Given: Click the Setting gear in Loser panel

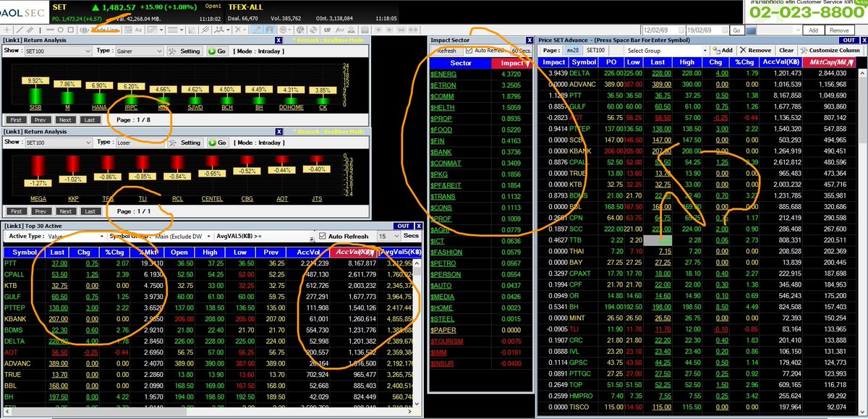Looking at the screenshot, I should click(x=184, y=143).
